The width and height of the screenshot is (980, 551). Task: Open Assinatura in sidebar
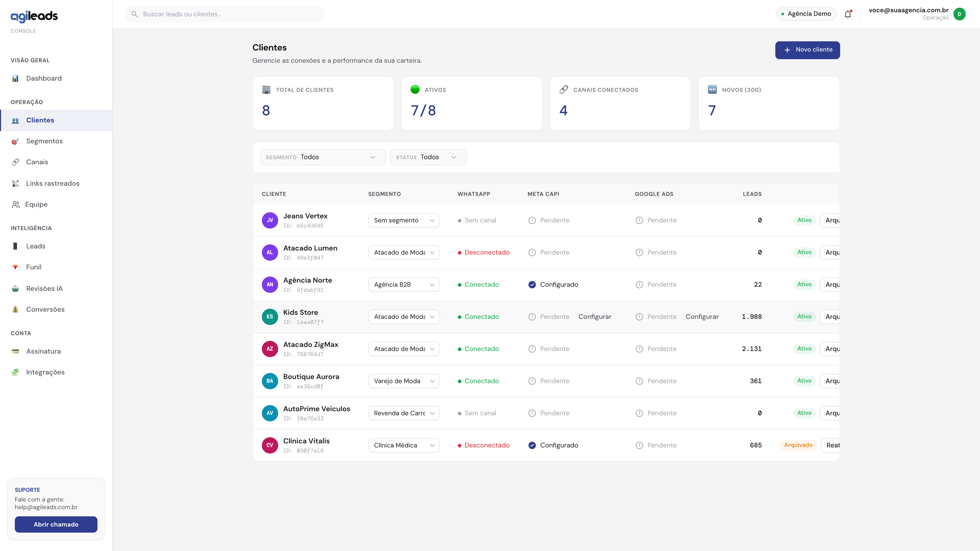[x=56, y=351]
